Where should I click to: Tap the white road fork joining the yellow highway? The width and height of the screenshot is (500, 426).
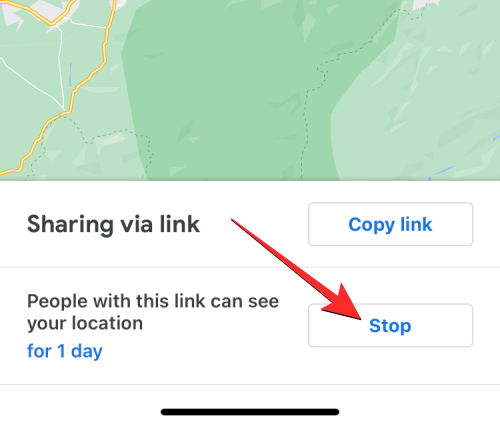[65, 110]
